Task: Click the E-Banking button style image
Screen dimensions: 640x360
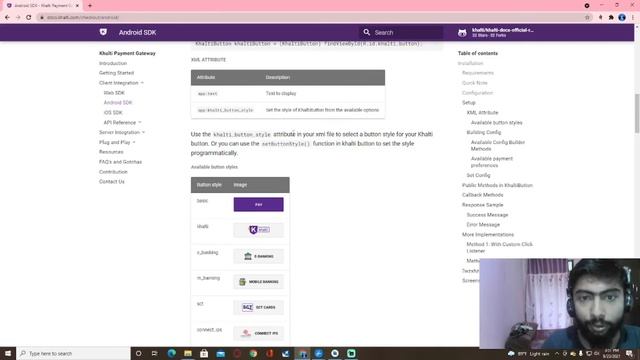Action: click(258, 256)
